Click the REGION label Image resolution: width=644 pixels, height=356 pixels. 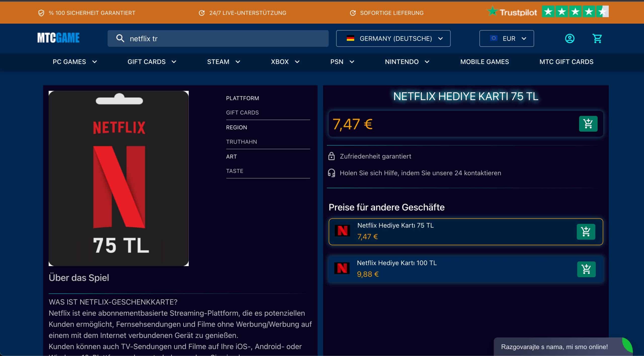(x=236, y=128)
